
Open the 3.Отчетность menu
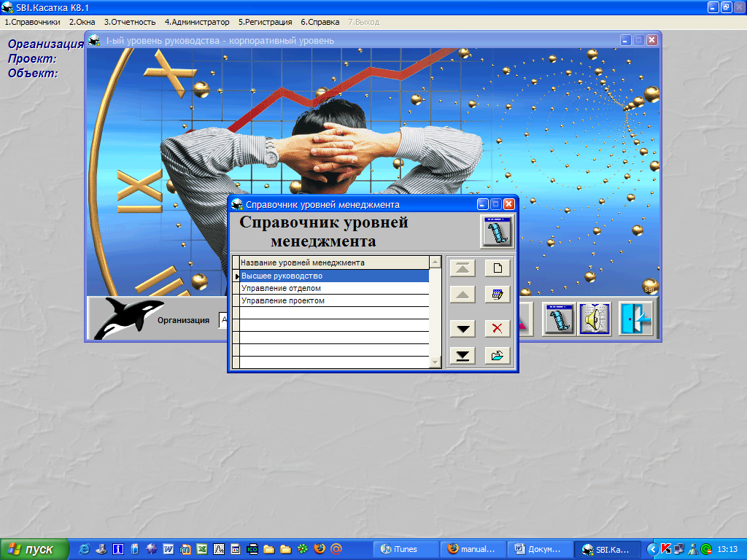pyautogui.click(x=130, y=22)
